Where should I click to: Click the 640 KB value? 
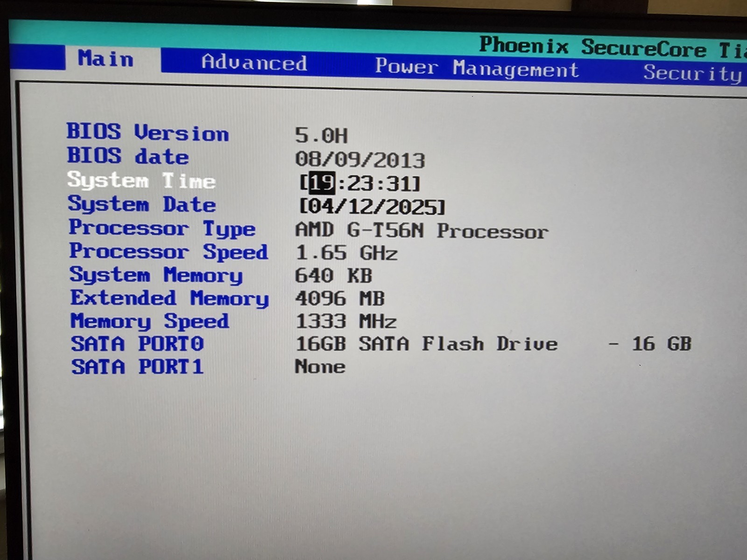click(x=334, y=275)
